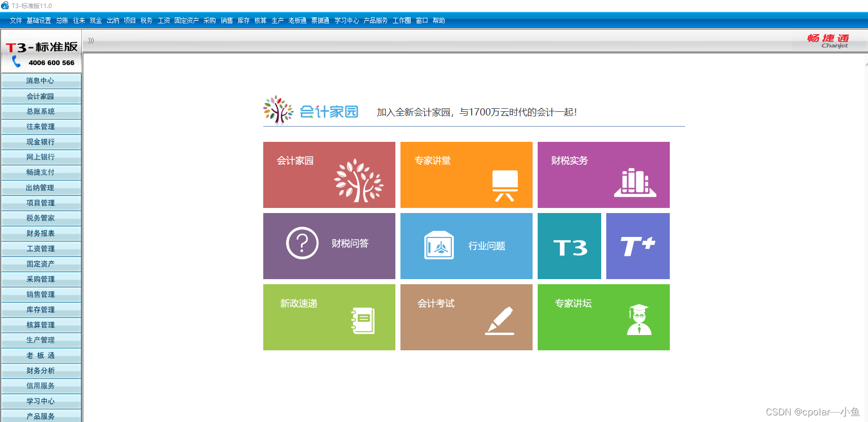868x422 pixels.
Task: Select 网上银行 in the sidebar
Action: (41, 157)
